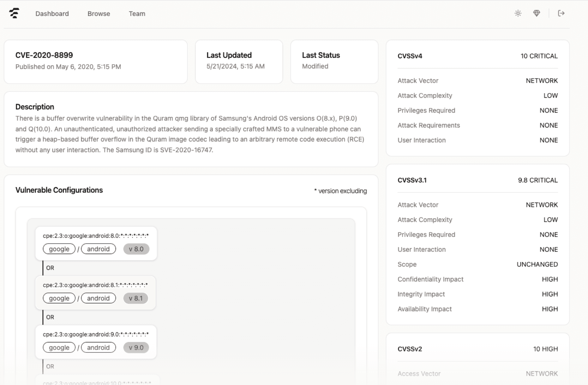Click the android 8.0 CPE string
This screenshot has width=588, height=385.
tap(96, 236)
